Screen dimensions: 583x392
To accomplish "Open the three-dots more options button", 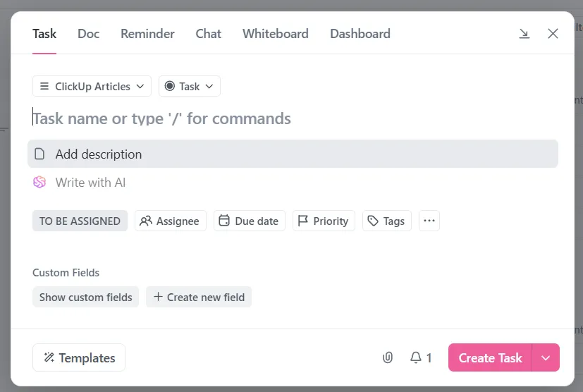I will tap(429, 221).
